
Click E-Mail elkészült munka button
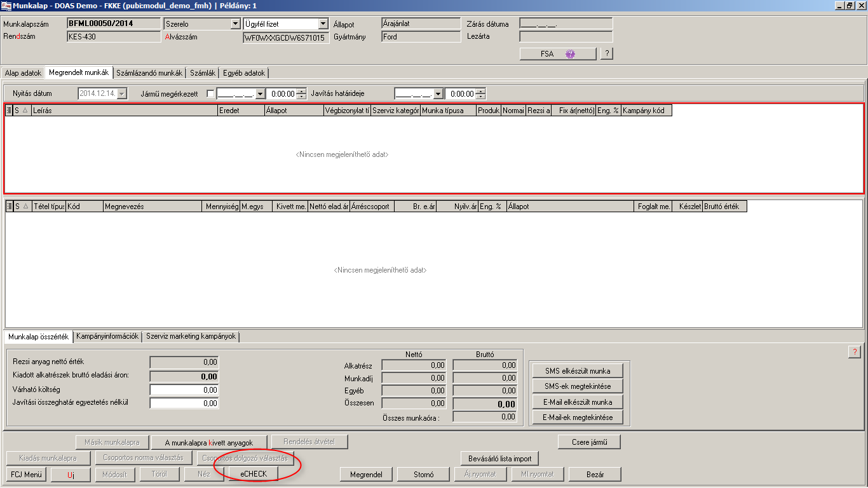(578, 402)
